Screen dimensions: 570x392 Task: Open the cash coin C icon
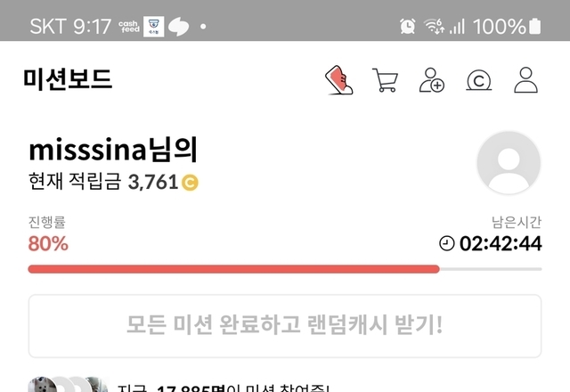[479, 80]
